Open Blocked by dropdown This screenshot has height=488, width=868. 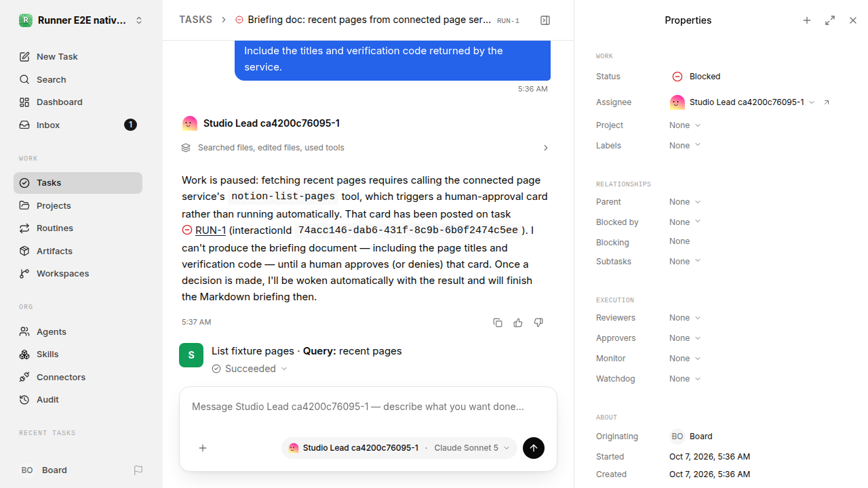coord(685,222)
